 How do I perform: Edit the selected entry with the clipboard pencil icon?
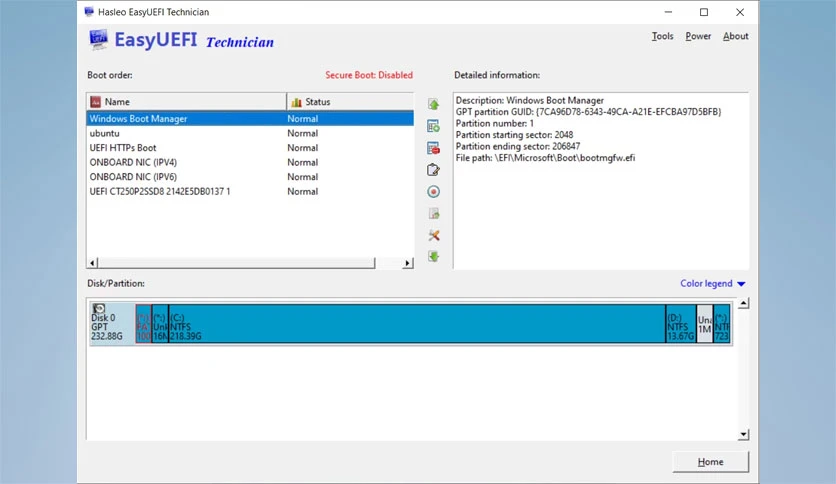click(x=433, y=170)
